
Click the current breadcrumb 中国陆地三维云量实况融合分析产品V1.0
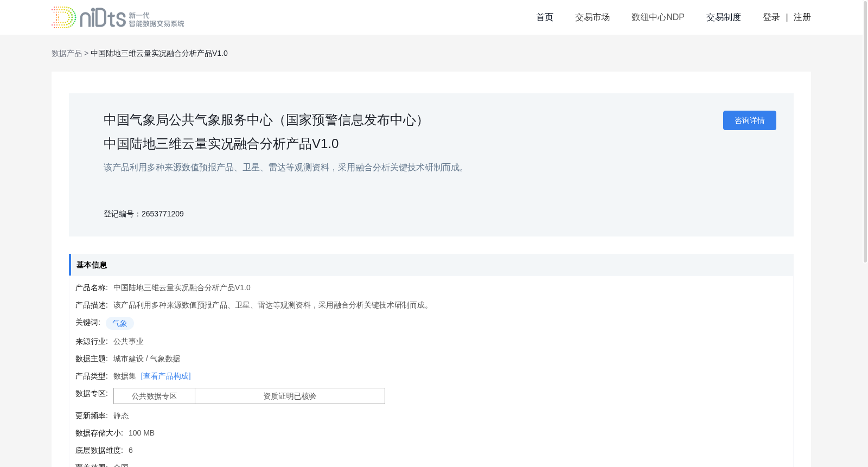(159, 53)
